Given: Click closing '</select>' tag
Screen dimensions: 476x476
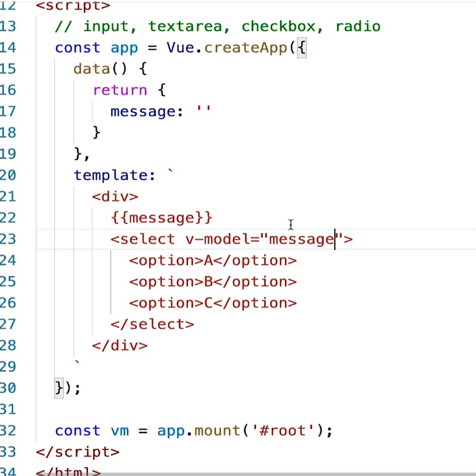Looking at the screenshot, I should [152, 325].
